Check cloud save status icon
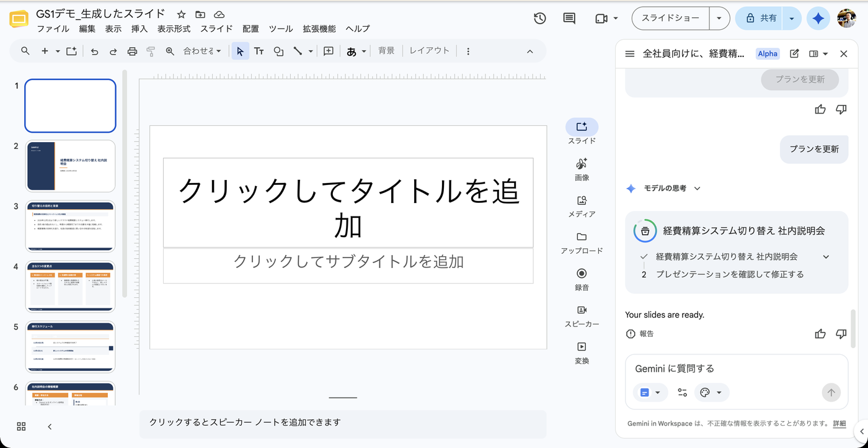This screenshot has height=448, width=868. [219, 14]
